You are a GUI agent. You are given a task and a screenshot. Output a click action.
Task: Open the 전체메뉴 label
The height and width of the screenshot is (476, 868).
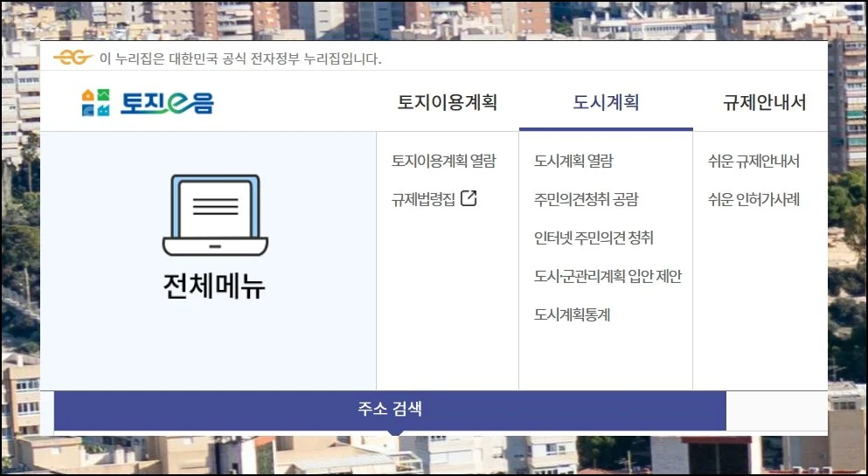214,286
